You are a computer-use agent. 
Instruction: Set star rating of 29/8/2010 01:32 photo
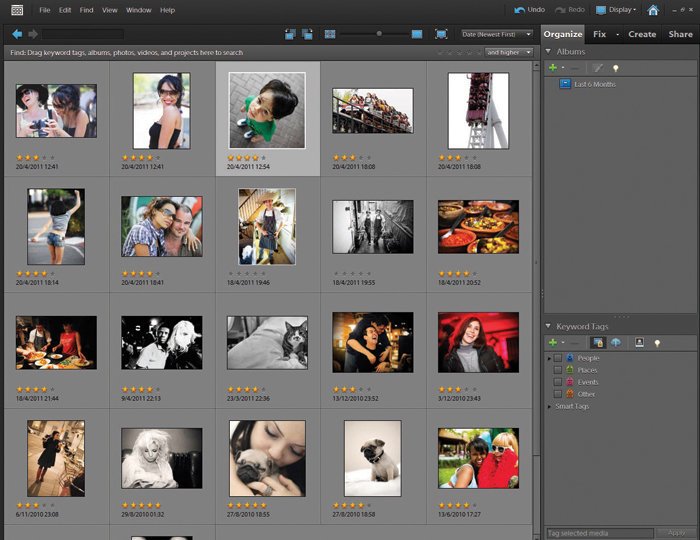141,505
